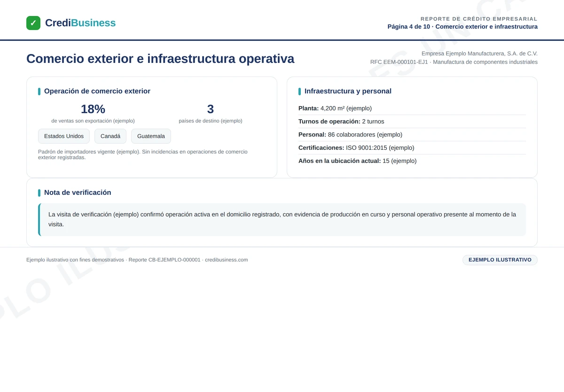564x392 pixels.
Task: Click the verification visit note paragraph
Action: [x=282, y=220]
